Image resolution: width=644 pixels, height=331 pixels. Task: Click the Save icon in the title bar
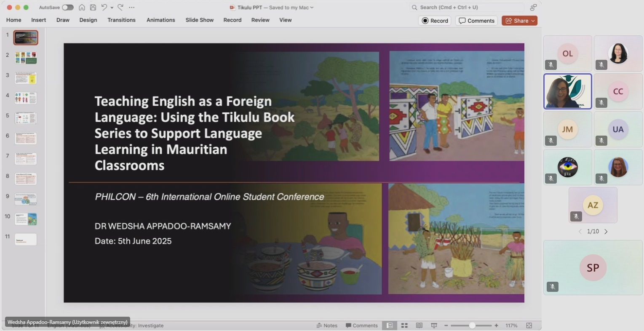pos(93,8)
